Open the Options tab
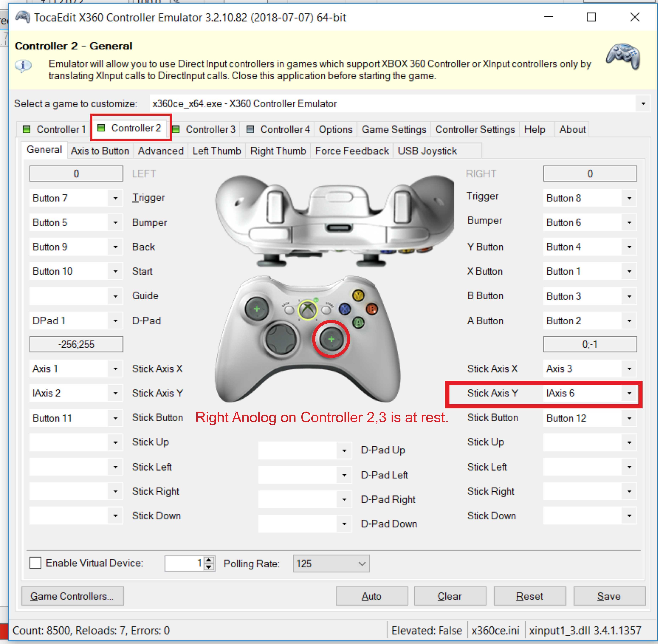This screenshot has width=658, height=644. click(336, 129)
